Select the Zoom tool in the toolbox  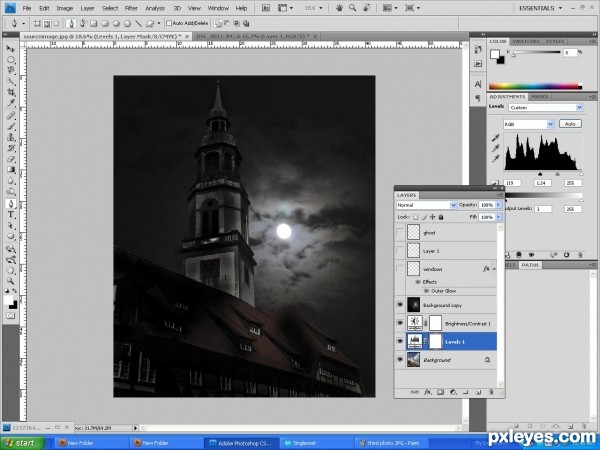pos(10,281)
